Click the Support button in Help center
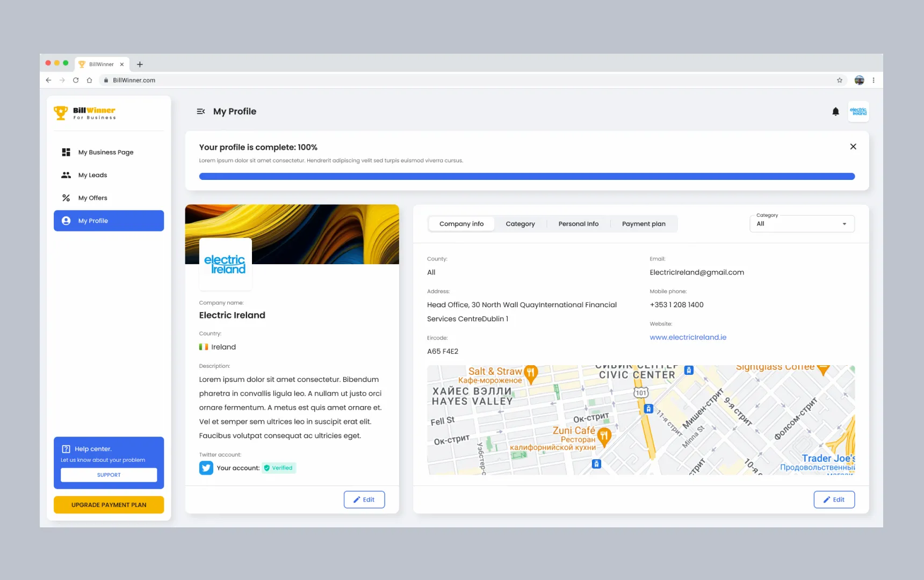Screen dimensions: 924x580 (109, 475)
